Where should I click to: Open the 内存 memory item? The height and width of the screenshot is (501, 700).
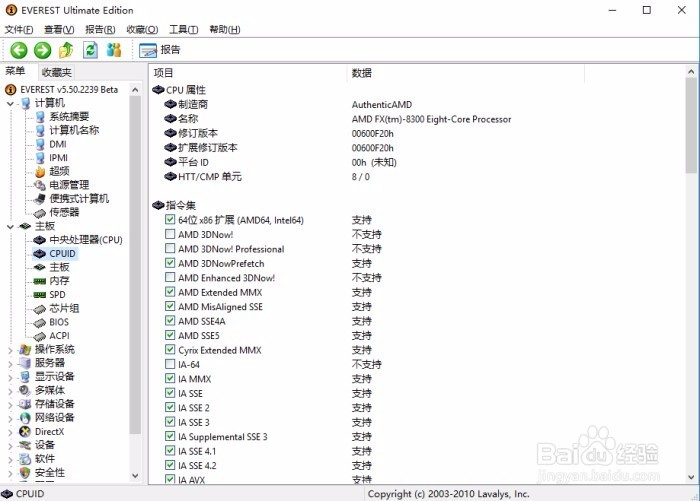[59, 281]
